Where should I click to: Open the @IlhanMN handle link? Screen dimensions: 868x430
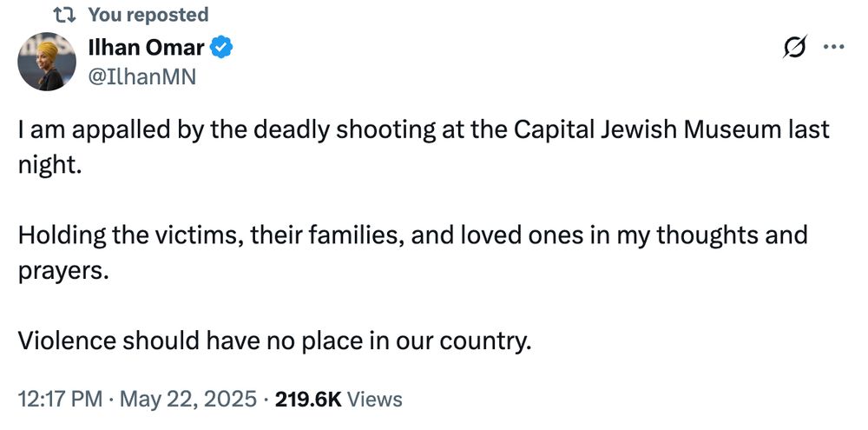[142, 77]
